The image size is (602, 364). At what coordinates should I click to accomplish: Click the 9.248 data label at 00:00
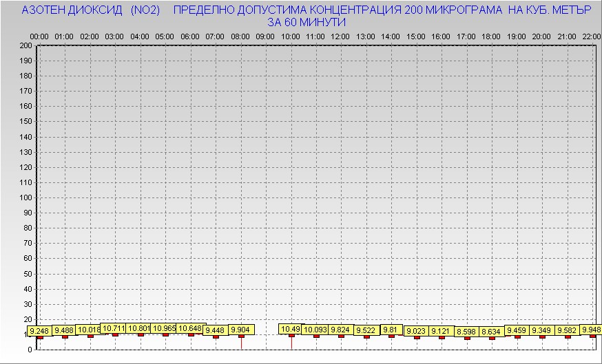point(39,331)
